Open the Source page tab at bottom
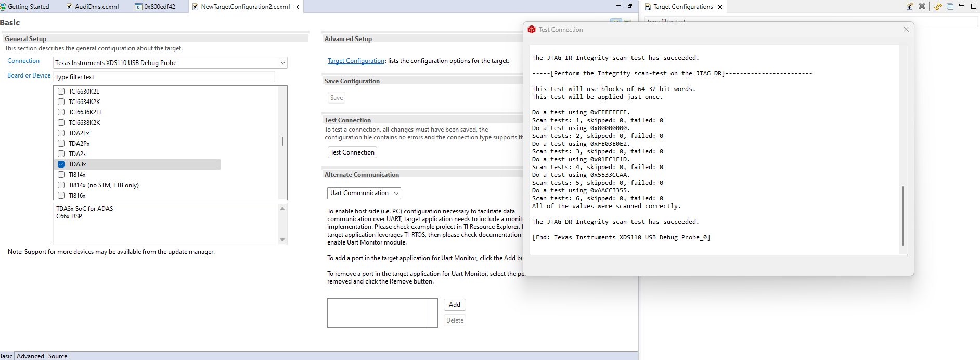 click(58, 356)
